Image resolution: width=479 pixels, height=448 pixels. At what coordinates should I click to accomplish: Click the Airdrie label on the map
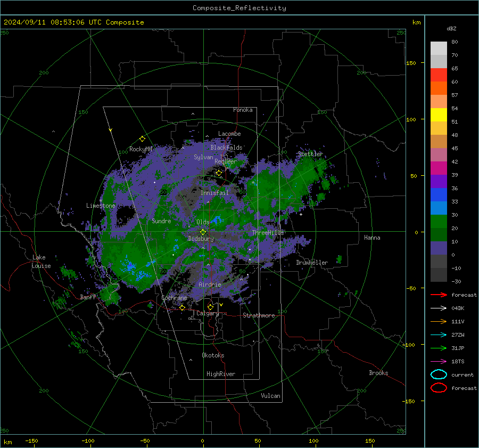[210, 284]
